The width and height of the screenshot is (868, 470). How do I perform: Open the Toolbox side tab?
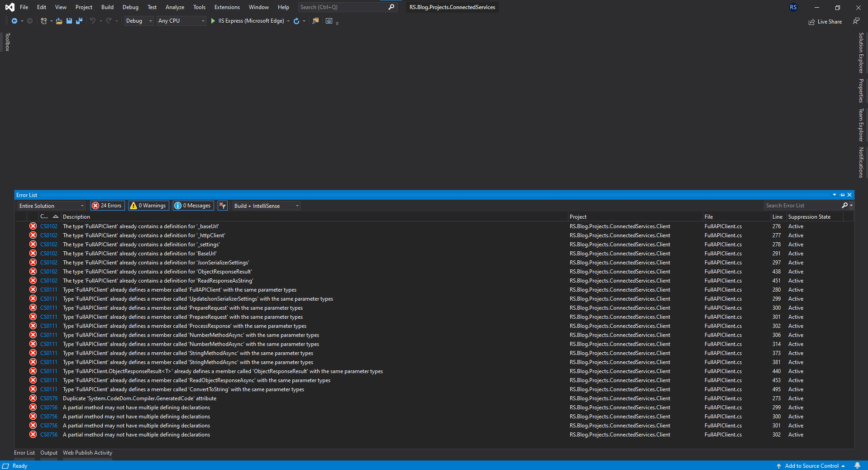(x=7, y=42)
